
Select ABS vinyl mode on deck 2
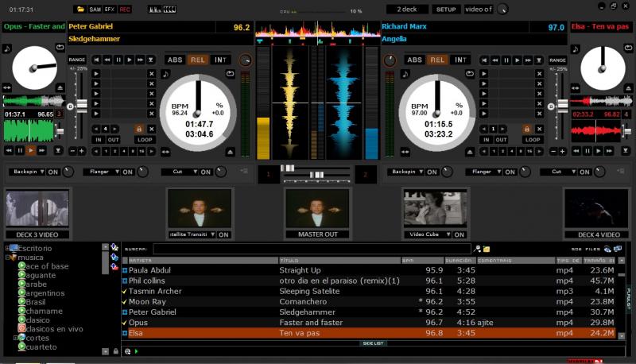point(414,60)
